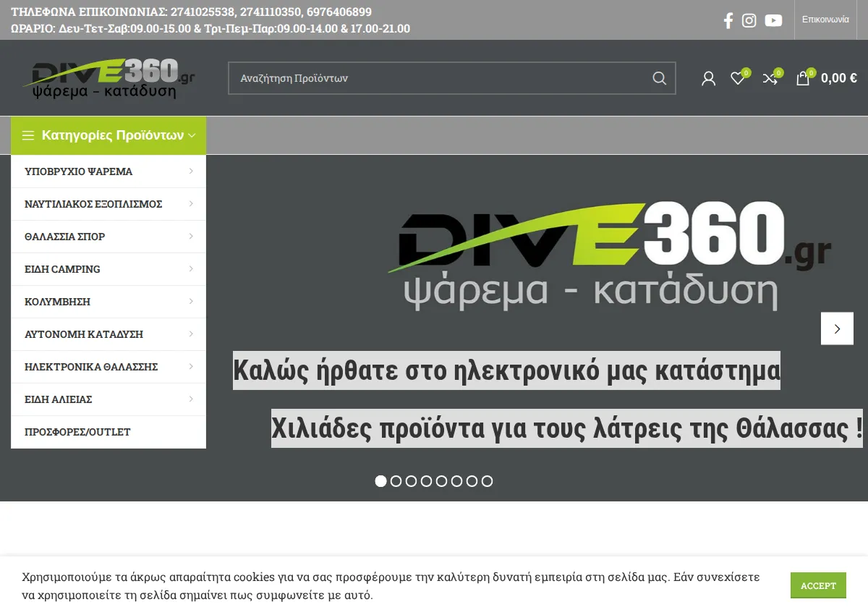Expand ΕΙΔΗ ΑΛΙΕΙΑΣ submenu chevron
The width and height of the screenshot is (868, 615).
click(191, 399)
